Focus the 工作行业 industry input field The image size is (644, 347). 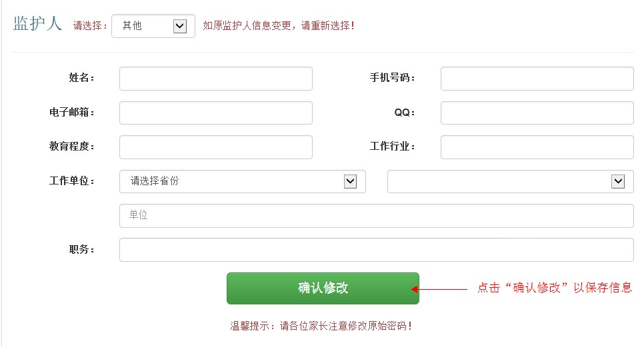coord(537,147)
